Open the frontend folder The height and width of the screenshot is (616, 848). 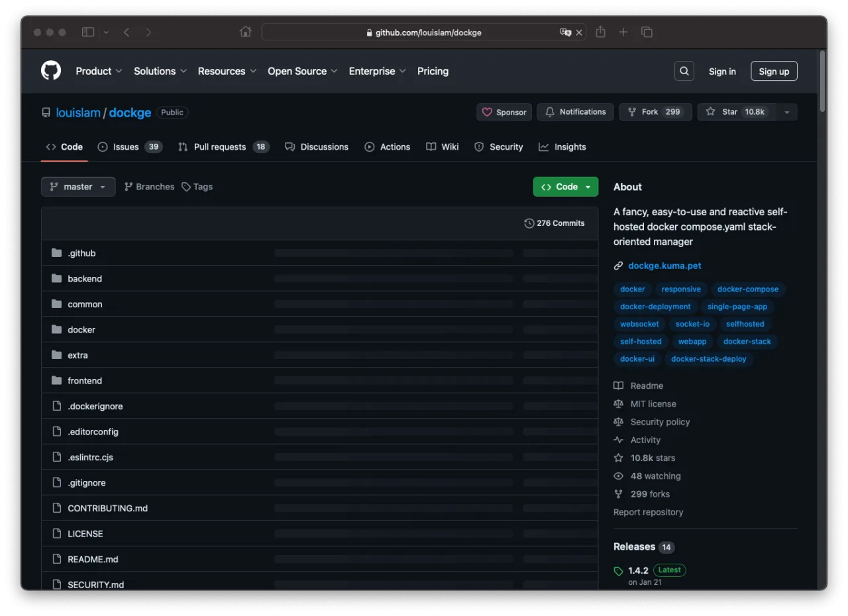pos(85,381)
